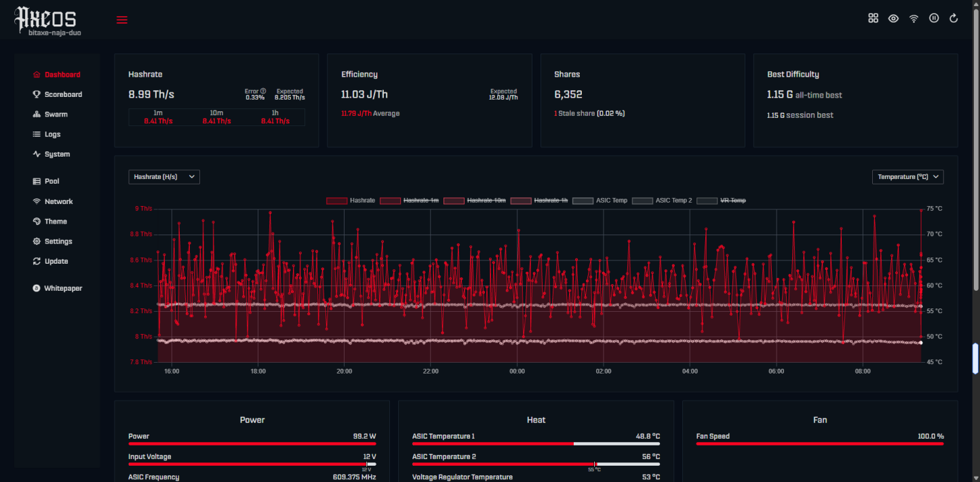Click the Whitepaper bitcoin icon
Viewport: 980px width, 482px height.
click(x=37, y=288)
